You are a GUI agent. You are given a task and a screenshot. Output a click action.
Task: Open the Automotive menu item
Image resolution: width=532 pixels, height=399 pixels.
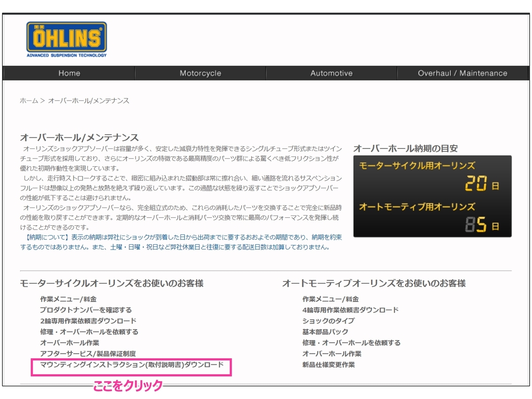(x=332, y=73)
